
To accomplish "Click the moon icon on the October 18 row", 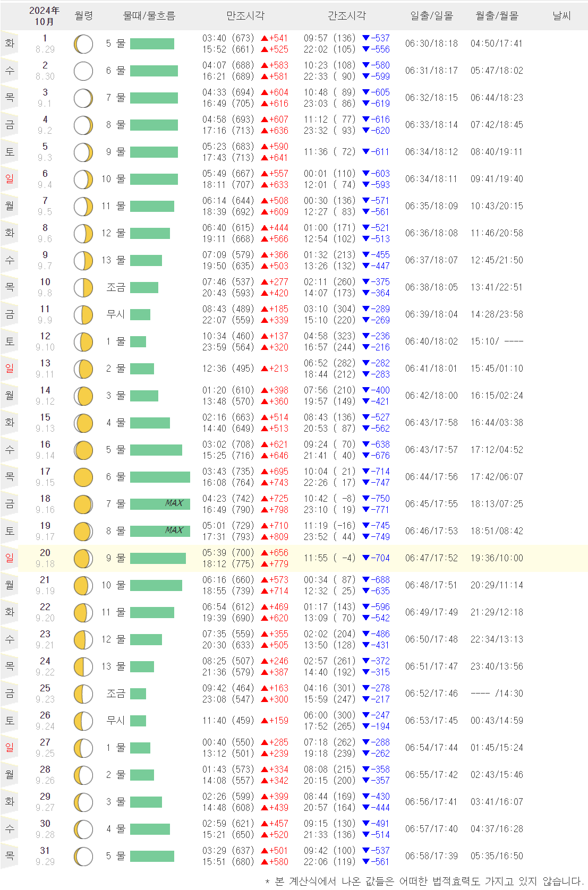I will [x=83, y=504].
